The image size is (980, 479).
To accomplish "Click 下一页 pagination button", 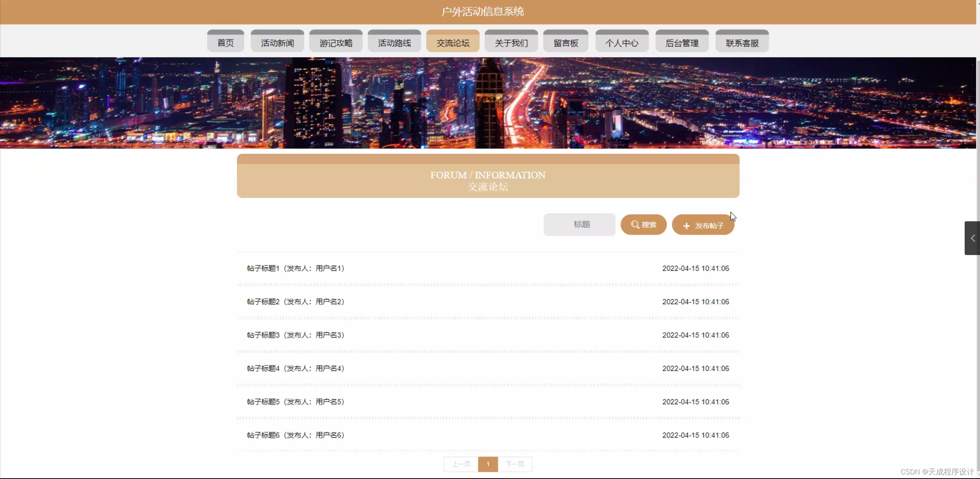I will tap(515, 464).
